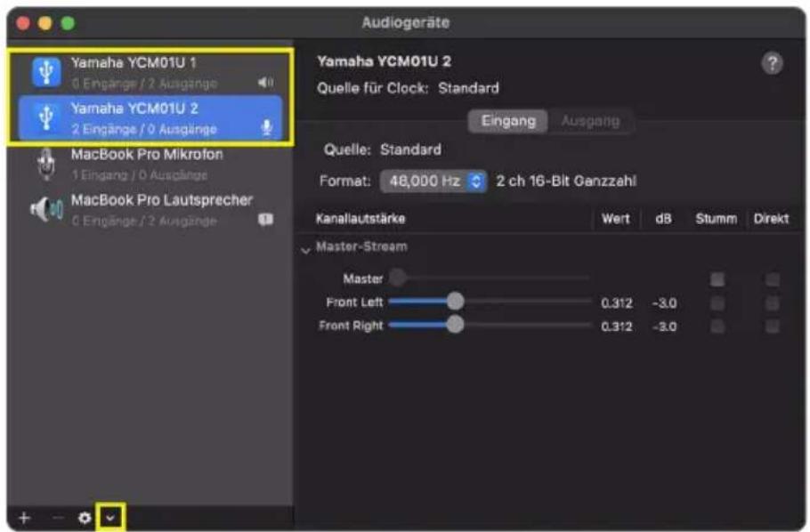Open the gear settings menu
This screenshot has height=532, width=810.
click(x=85, y=518)
